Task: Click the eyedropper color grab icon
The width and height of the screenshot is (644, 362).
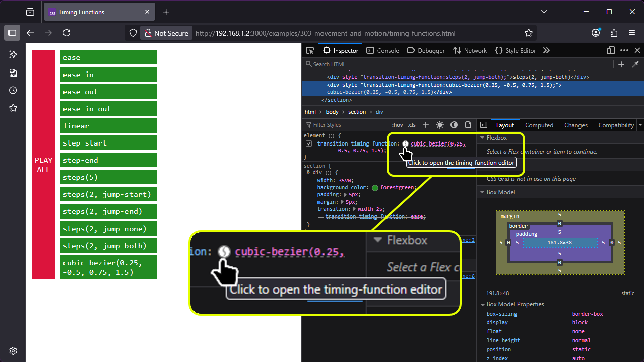Action: click(x=635, y=64)
